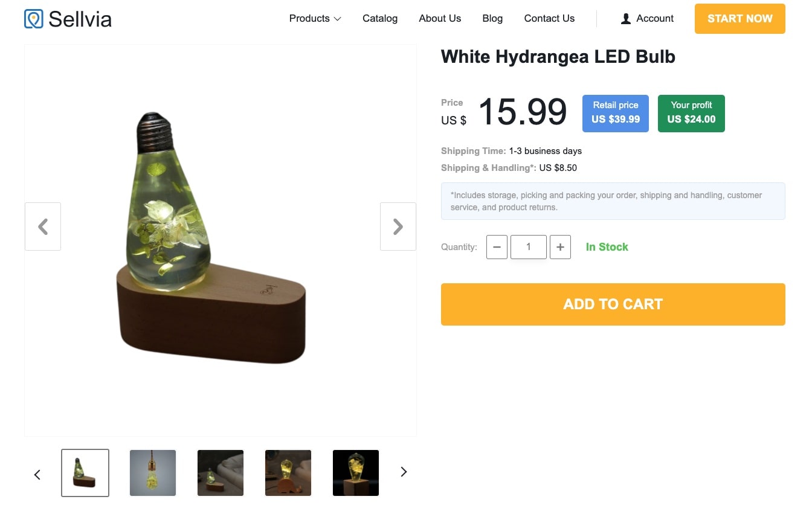Click the Sellvia logo
This screenshot has height=511, width=812.
67,19
